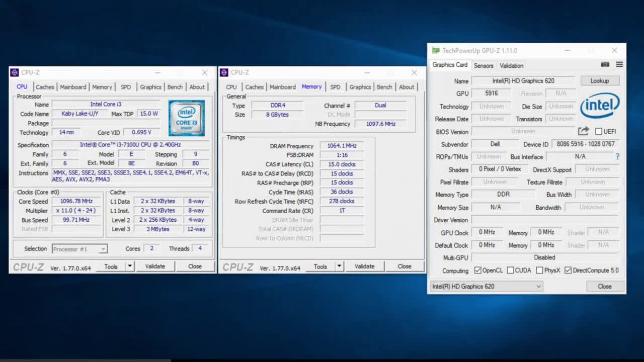Open the Validation tab in GPU-Z
This screenshot has width=644, height=362.
[x=511, y=66]
